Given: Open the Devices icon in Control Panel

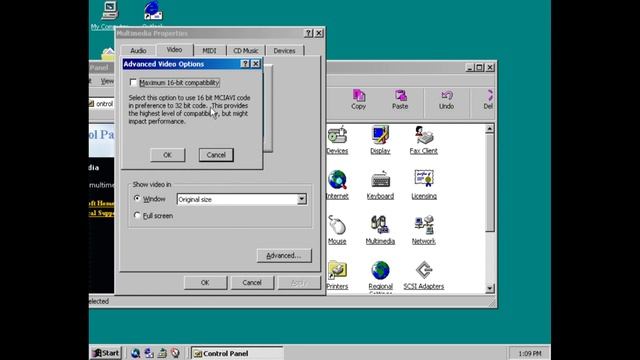Looking at the screenshot, I should pos(337,140).
